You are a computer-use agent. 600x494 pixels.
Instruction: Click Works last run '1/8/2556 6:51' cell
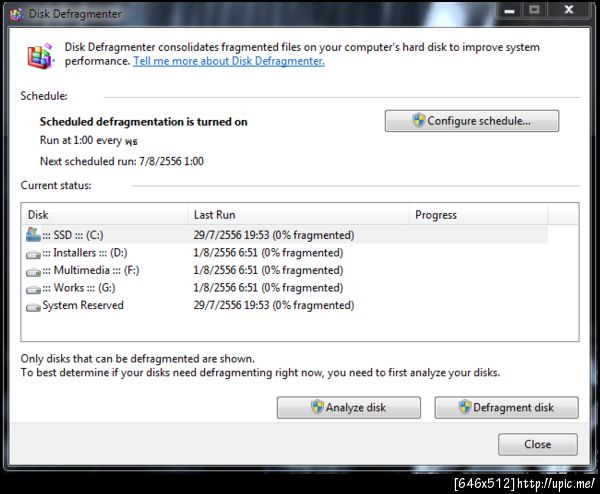coord(268,288)
